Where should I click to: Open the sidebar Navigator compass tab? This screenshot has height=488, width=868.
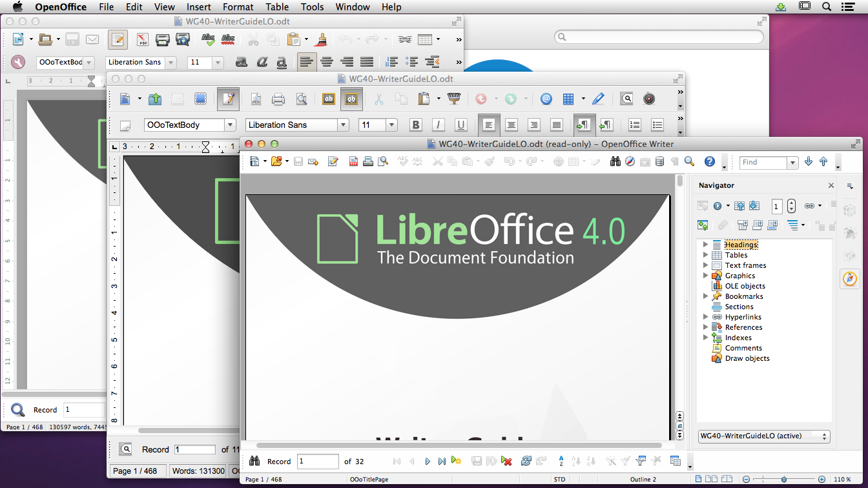(850, 278)
